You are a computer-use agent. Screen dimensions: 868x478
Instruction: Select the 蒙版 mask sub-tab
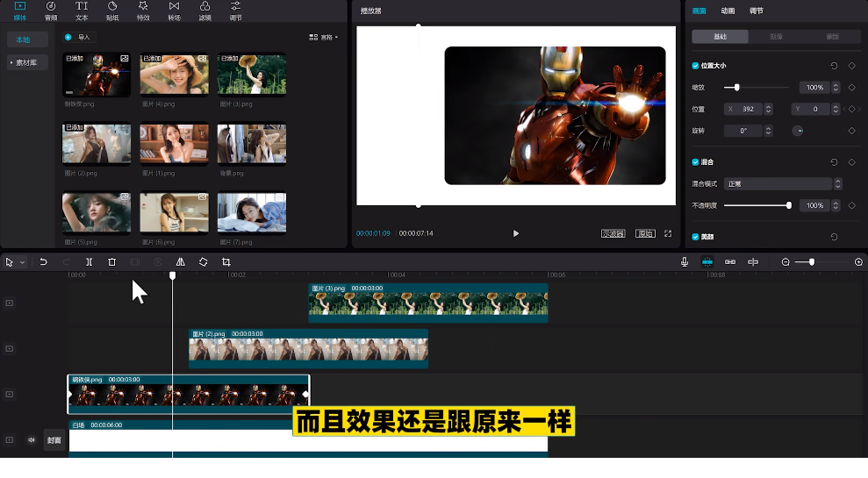coord(833,37)
